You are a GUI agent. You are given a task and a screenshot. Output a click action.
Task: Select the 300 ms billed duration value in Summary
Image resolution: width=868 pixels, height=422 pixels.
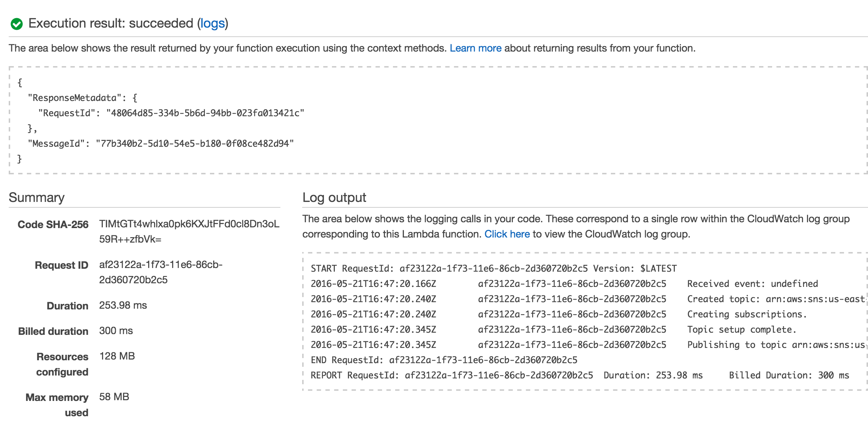[116, 330]
